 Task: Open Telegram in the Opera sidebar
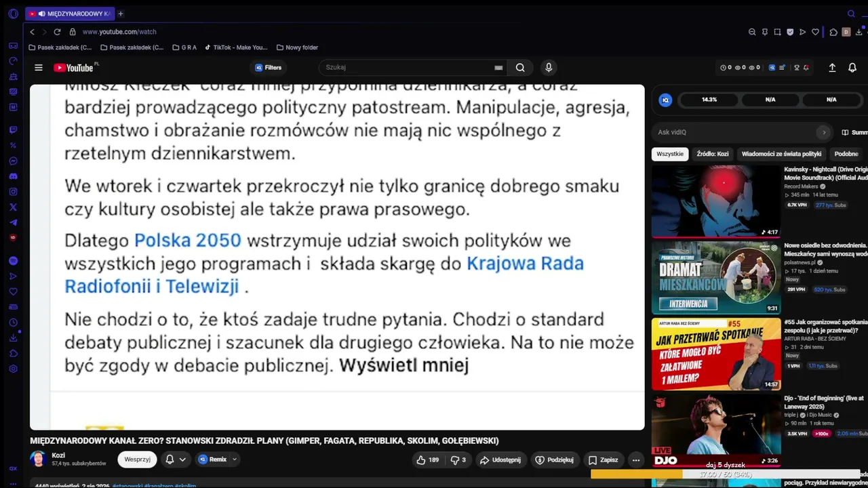click(x=13, y=223)
